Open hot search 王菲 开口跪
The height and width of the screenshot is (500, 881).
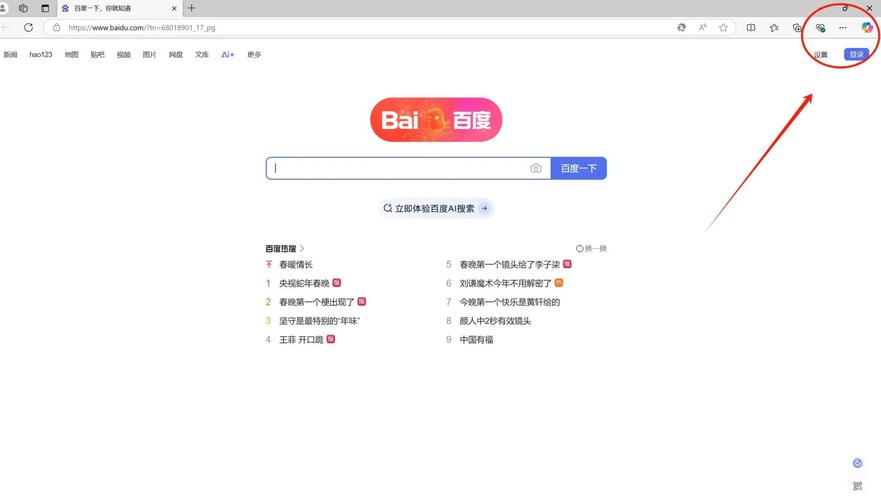tap(301, 339)
